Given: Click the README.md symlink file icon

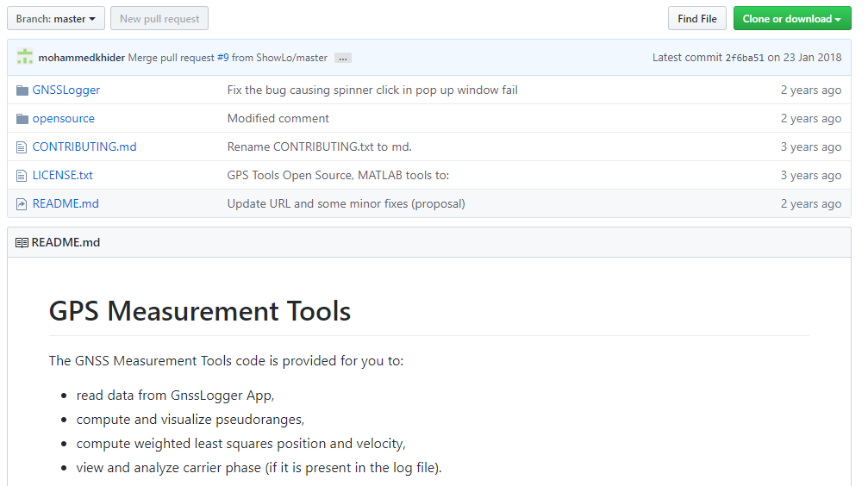Looking at the screenshot, I should click(x=22, y=204).
